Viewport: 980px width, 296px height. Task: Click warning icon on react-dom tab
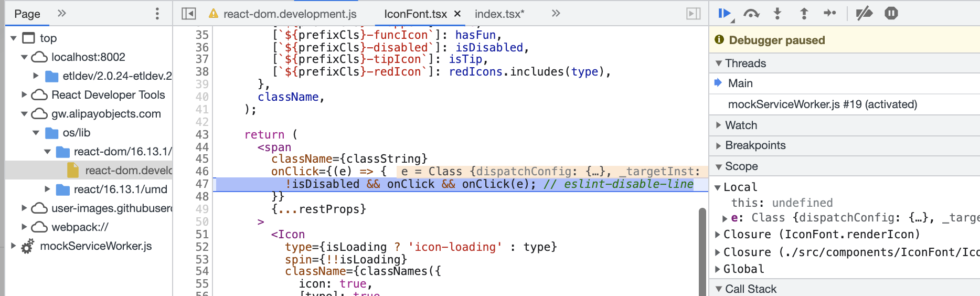click(x=214, y=14)
